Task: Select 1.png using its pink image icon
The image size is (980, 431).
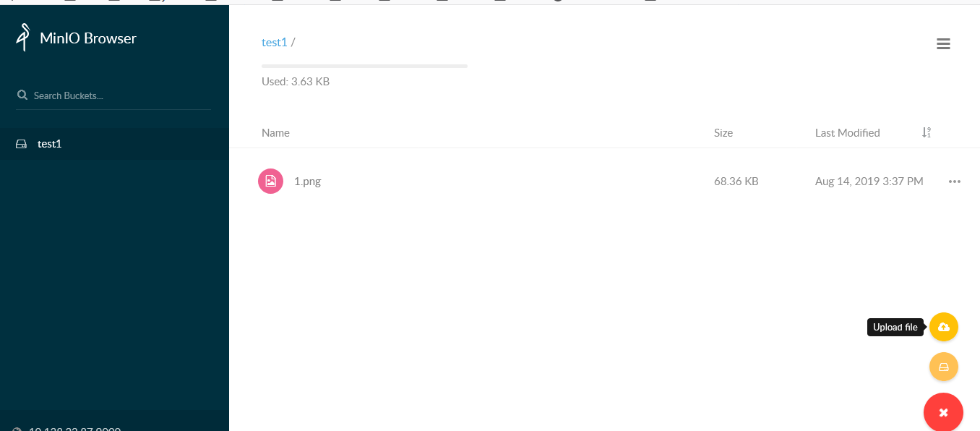Action: coord(270,181)
